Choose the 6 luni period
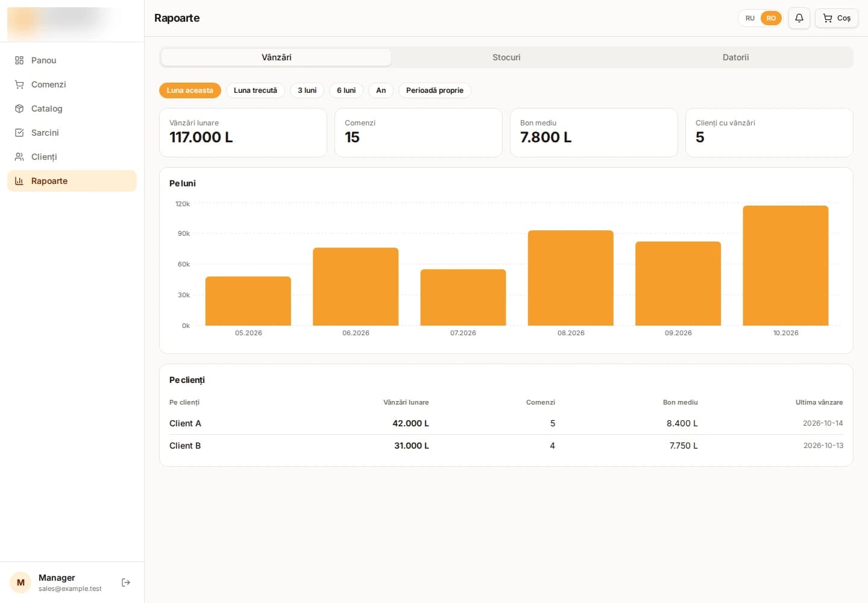Image resolution: width=868 pixels, height=603 pixels. 346,90
